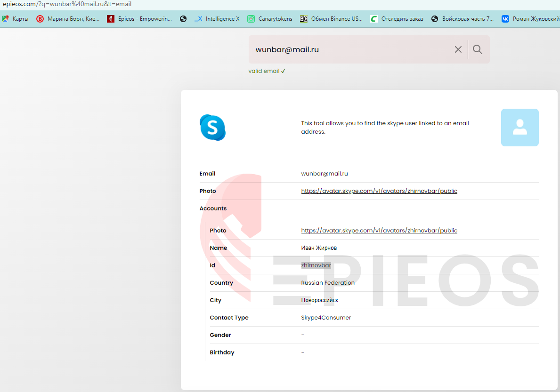560x392 pixels.
Task: Open the Accounts section Photo avatar link
Action: pyautogui.click(x=379, y=231)
